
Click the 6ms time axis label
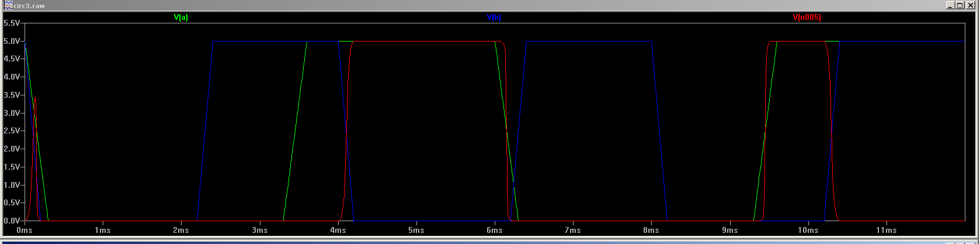495,231
